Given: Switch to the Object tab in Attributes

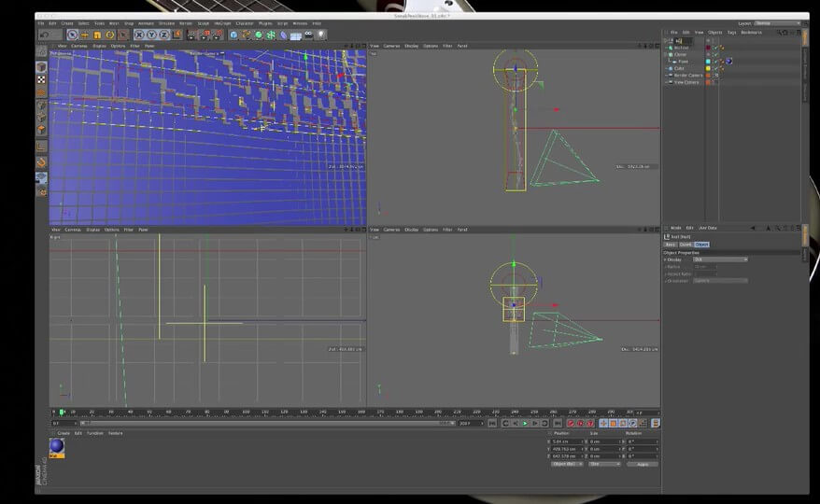Looking at the screenshot, I should pyautogui.click(x=701, y=245).
